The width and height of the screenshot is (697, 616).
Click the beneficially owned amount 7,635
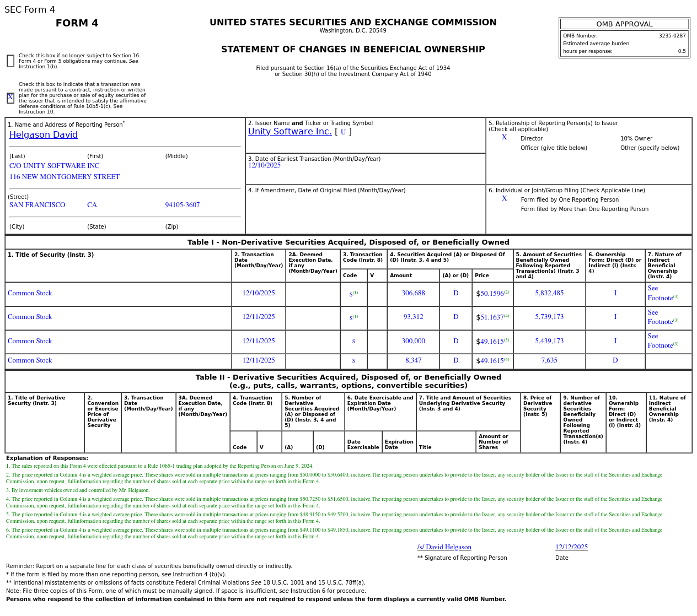pyautogui.click(x=549, y=360)
